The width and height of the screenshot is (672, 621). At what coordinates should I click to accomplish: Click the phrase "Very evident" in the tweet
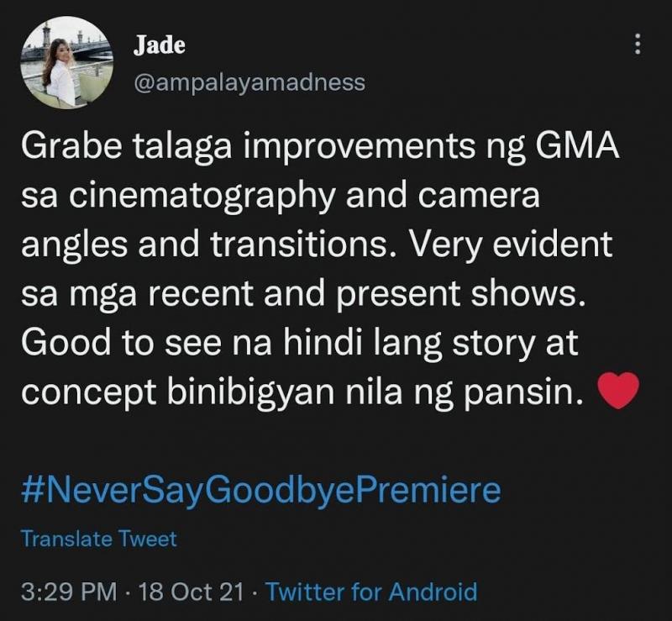pyautogui.click(x=511, y=245)
